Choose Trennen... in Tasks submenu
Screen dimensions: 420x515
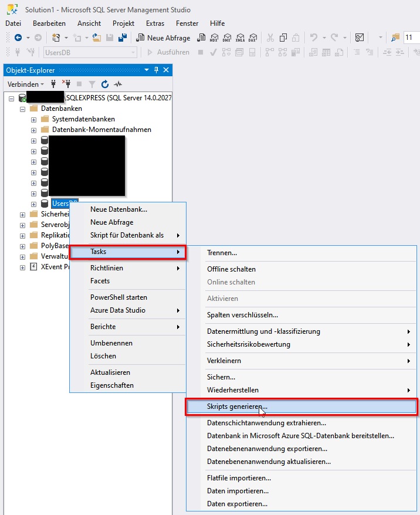pos(302,253)
